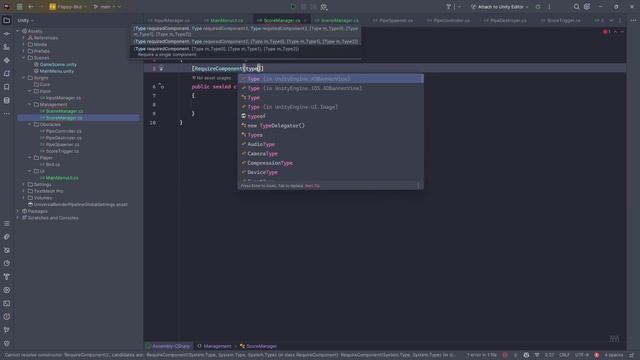Switch to the ScoreTrigger.cs tab
Image resolution: width=640 pixels, height=360 pixels.
click(561, 20)
